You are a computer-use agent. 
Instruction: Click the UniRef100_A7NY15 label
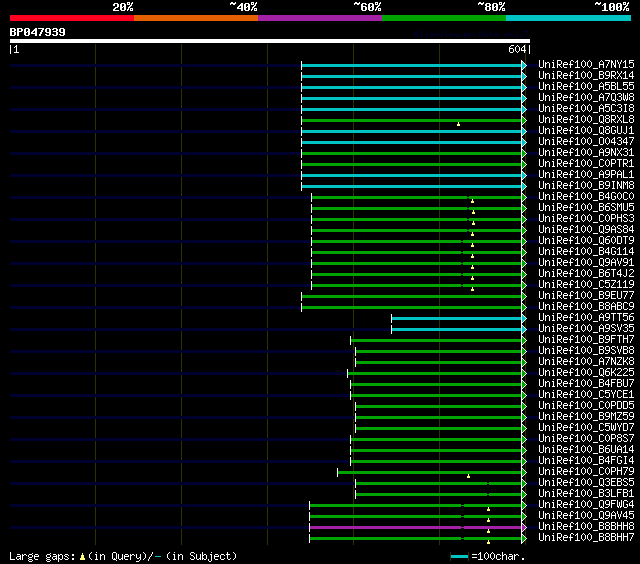(x=586, y=64)
